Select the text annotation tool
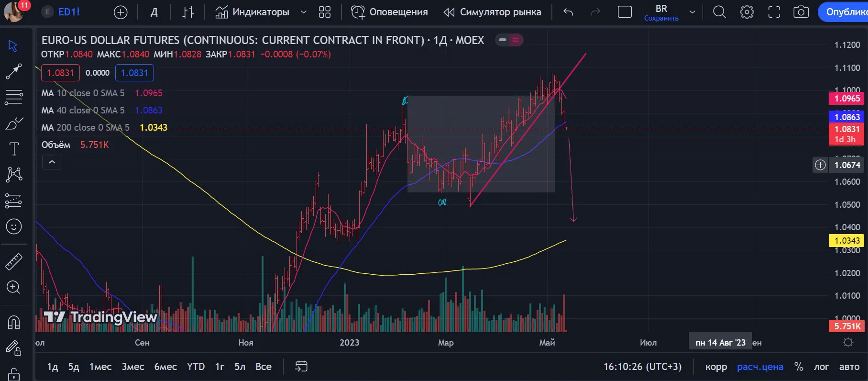Screen dimensions: 868x381 (14, 149)
